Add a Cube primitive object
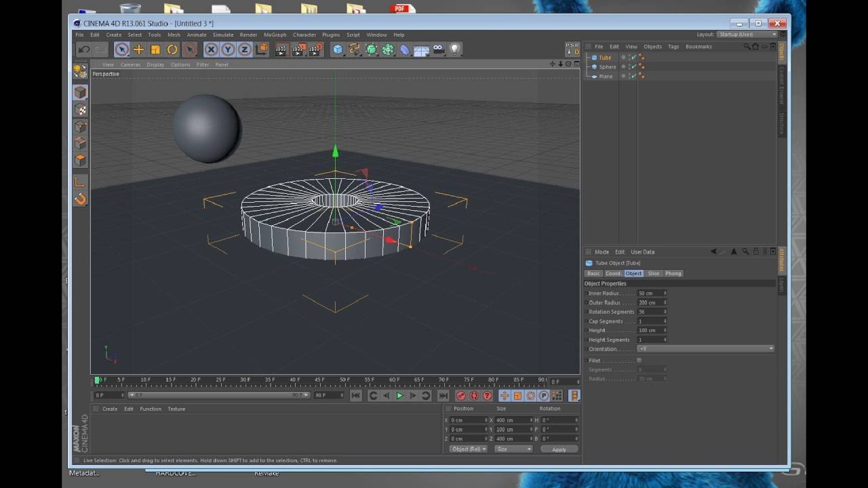This screenshot has height=488, width=868. point(338,49)
